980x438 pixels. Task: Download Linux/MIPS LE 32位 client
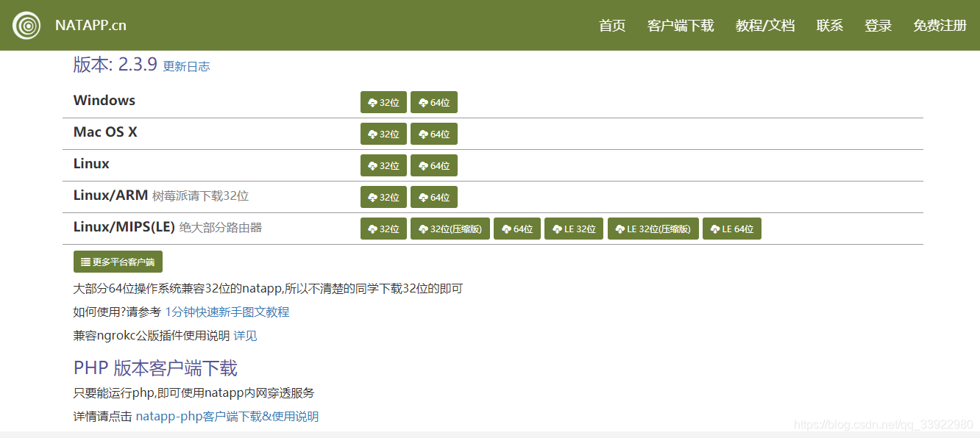pyautogui.click(x=574, y=229)
